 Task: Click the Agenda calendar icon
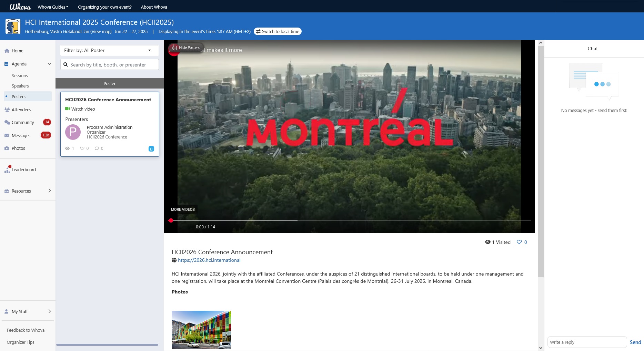[7, 64]
